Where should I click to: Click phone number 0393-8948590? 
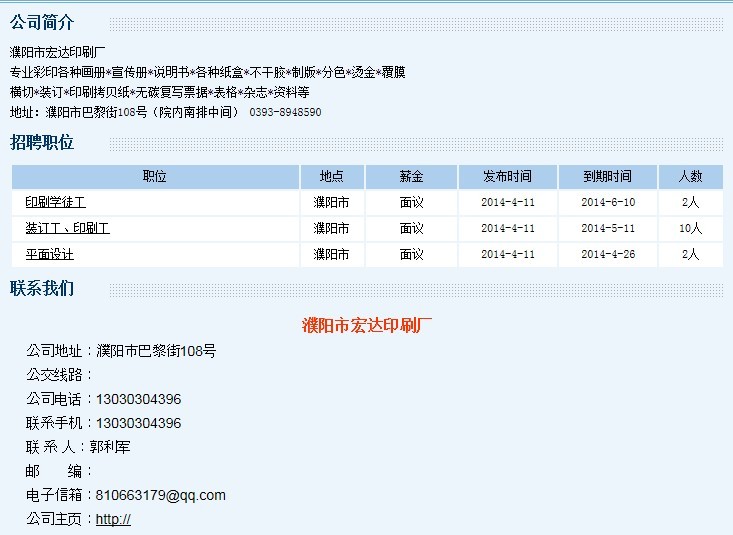click(x=285, y=112)
